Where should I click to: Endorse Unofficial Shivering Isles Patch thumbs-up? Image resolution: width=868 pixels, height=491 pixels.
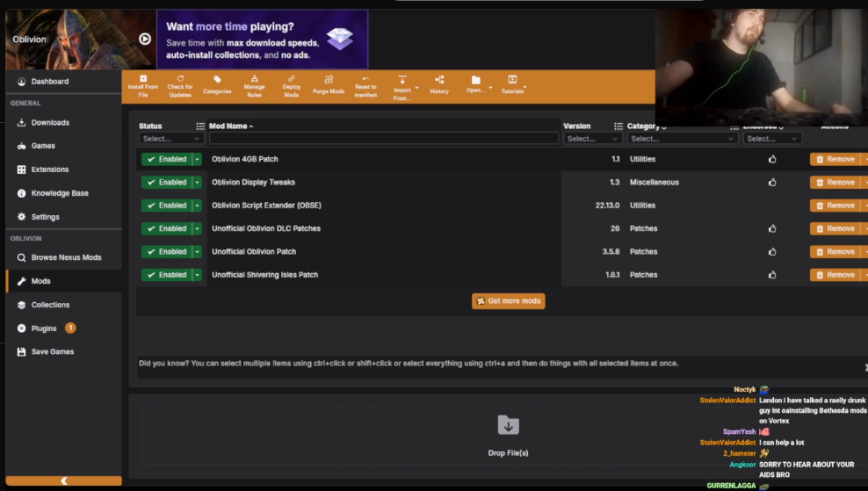point(772,275)
